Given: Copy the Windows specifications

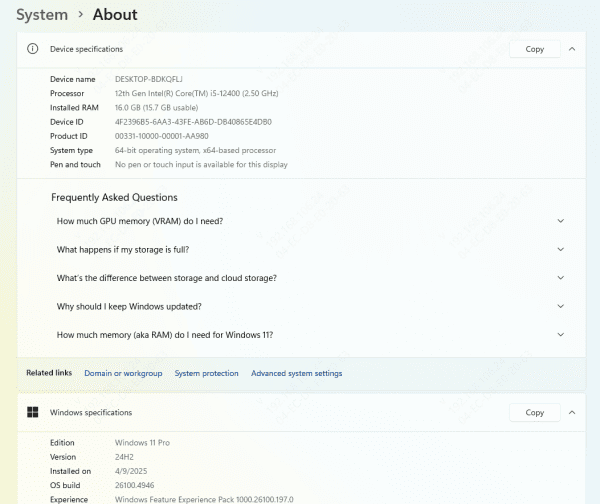Looking at the screenshot, I should (535, 412).
